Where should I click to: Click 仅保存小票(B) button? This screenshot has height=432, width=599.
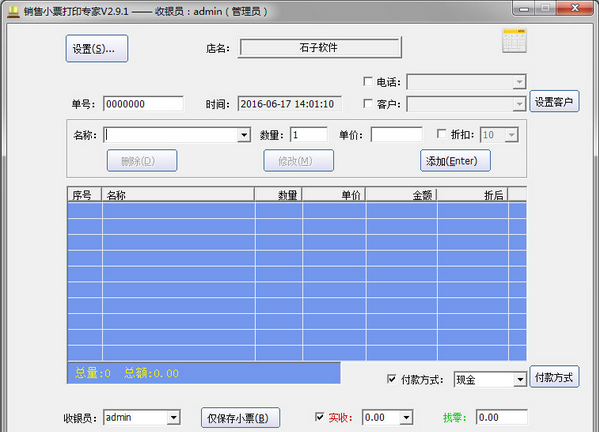coord(241,418)
